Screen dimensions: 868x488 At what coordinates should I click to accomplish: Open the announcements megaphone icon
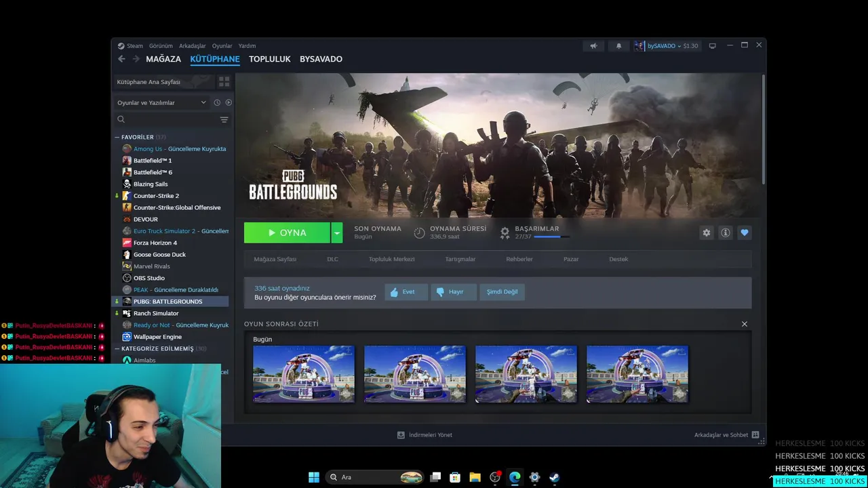pyautogui.click(x=593, y=46)
